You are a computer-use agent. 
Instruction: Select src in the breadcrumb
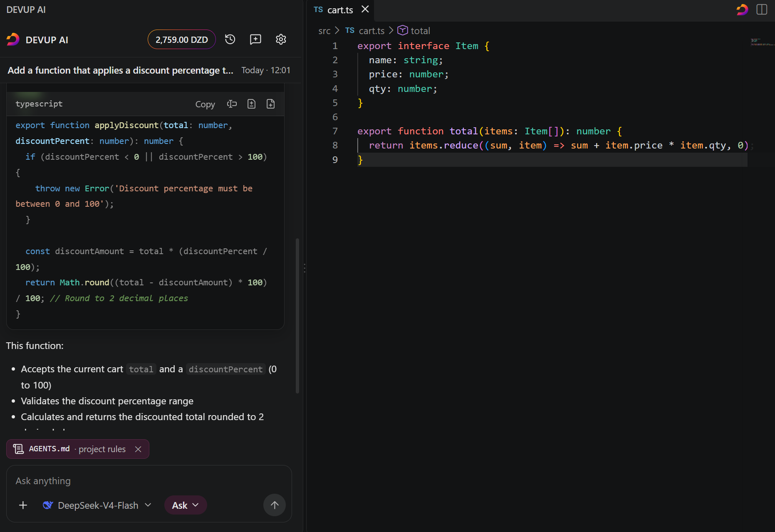[324, 31]
